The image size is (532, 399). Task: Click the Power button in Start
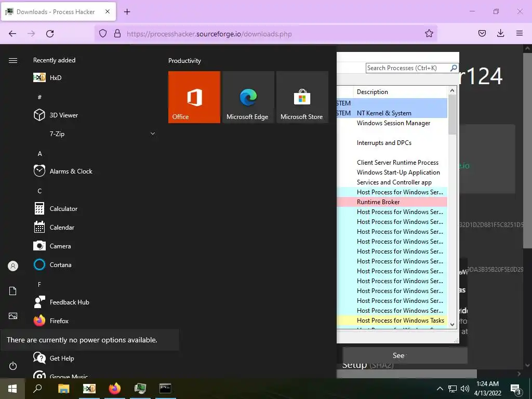pyautogui.click(x=13, y=366)
